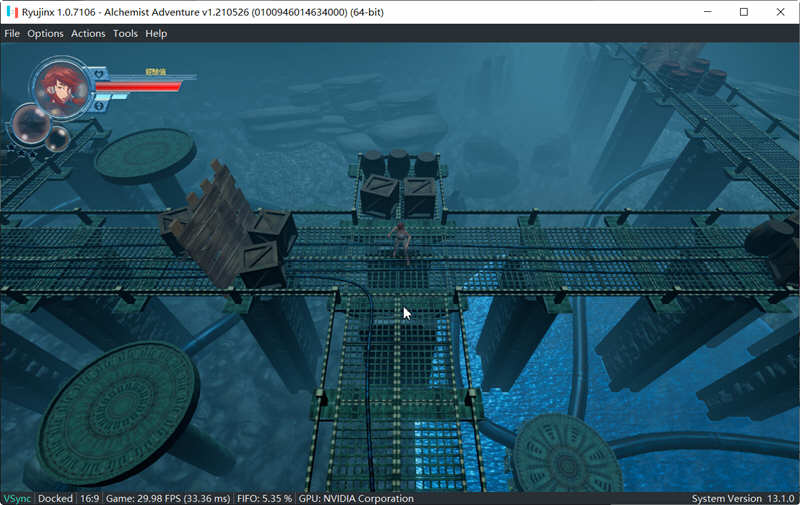This screenshot has height=505, width=800.
Task: Click the player character on the bridge
Action: point(400,243)
